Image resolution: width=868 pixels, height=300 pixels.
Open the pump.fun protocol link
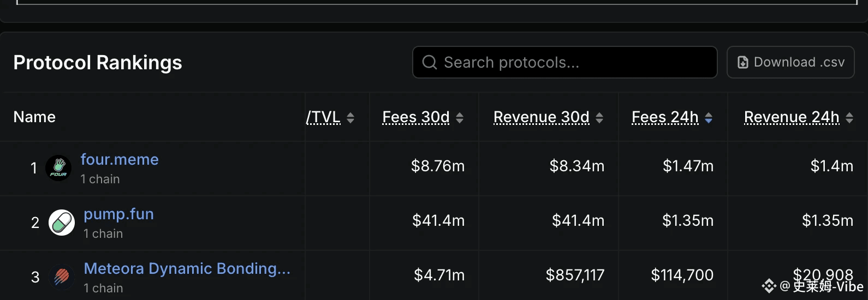pos(118,214)
